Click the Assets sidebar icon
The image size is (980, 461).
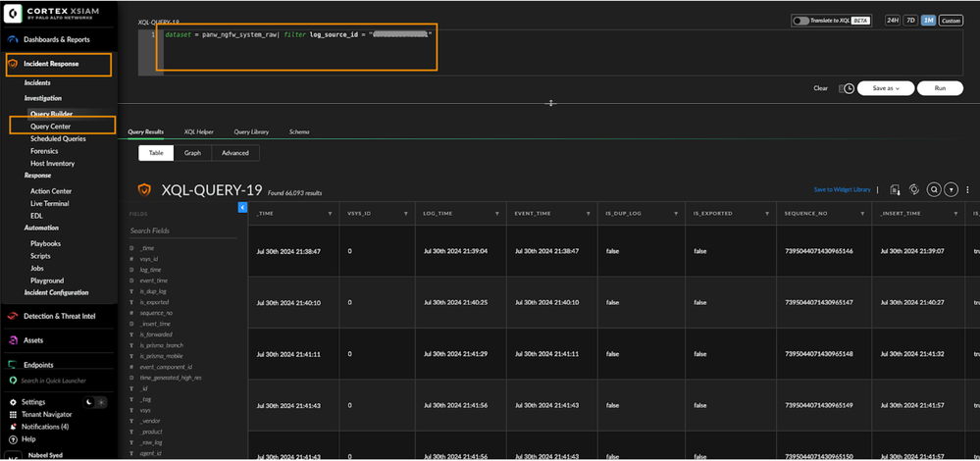[x=13, y=340]
